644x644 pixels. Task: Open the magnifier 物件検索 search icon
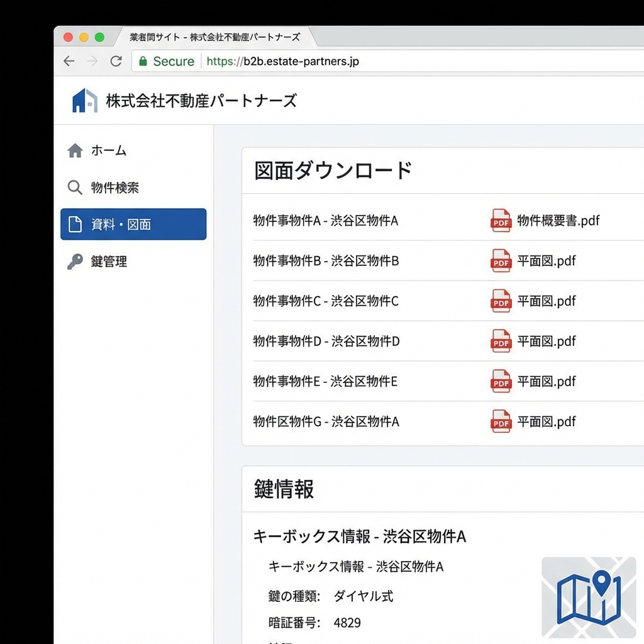75,187
